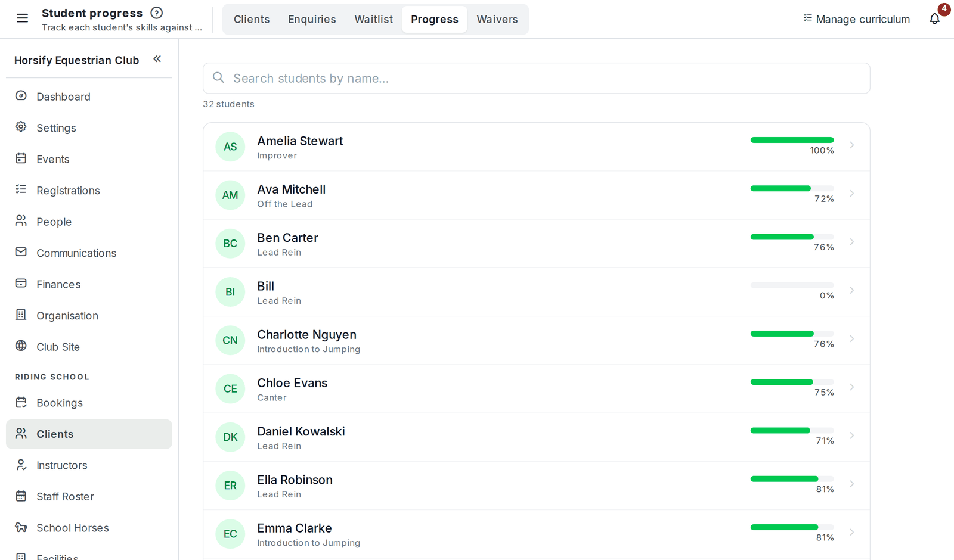
Task: Click Ava Mitchell's 72% progress bar
Action: click(792, 188)
